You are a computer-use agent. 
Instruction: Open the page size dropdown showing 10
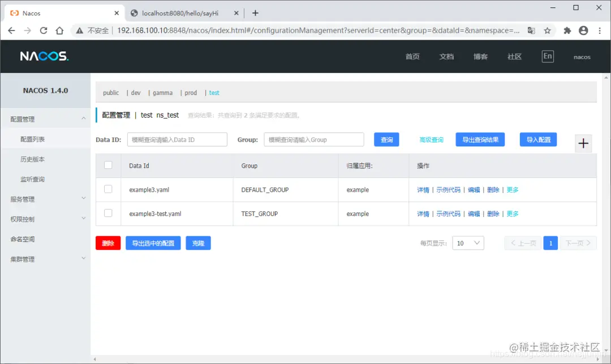point(468,243)
